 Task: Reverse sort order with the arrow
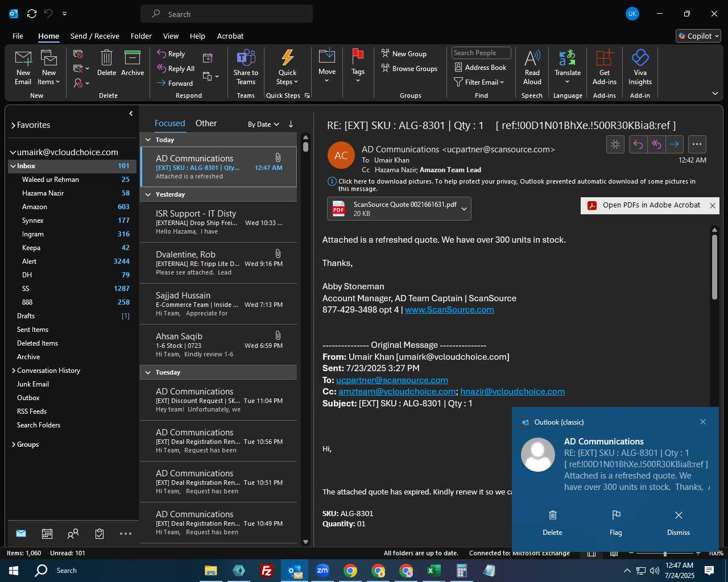[291, 124]
